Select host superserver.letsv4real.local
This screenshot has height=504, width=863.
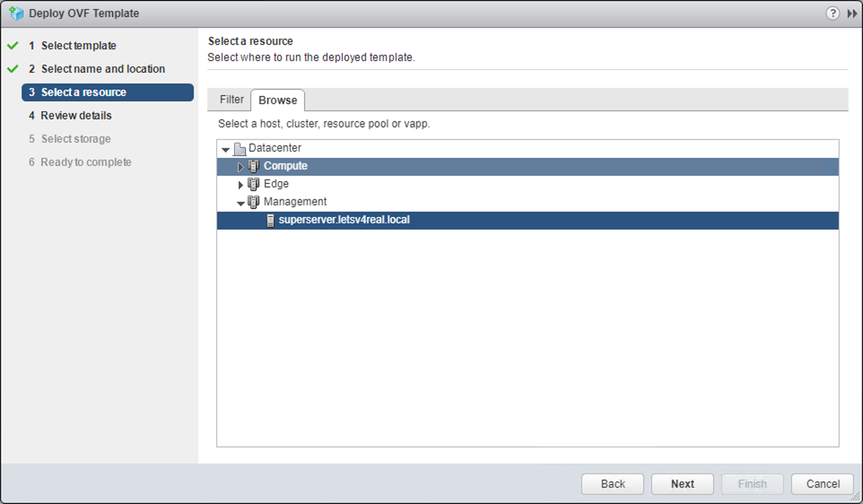344,220
